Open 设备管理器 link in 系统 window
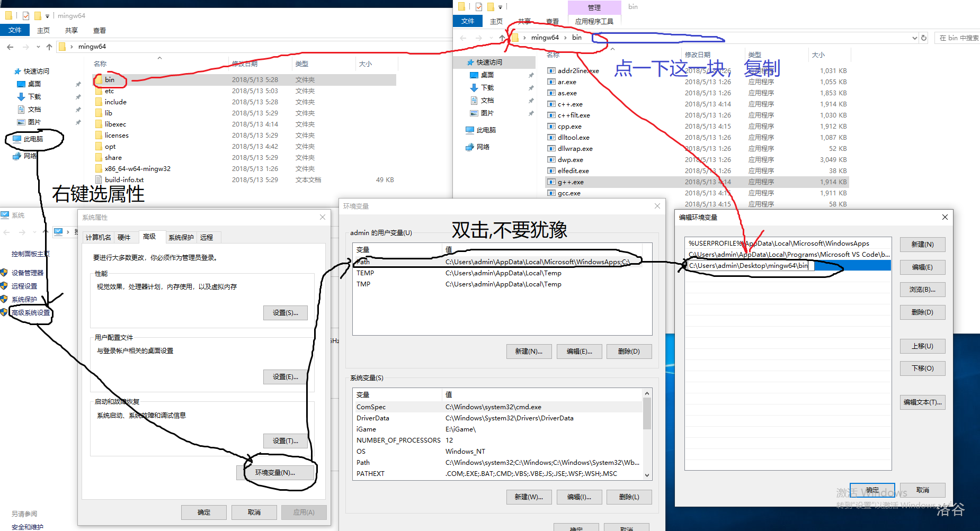This screenshot has height=531, width=980. (28, 273)
